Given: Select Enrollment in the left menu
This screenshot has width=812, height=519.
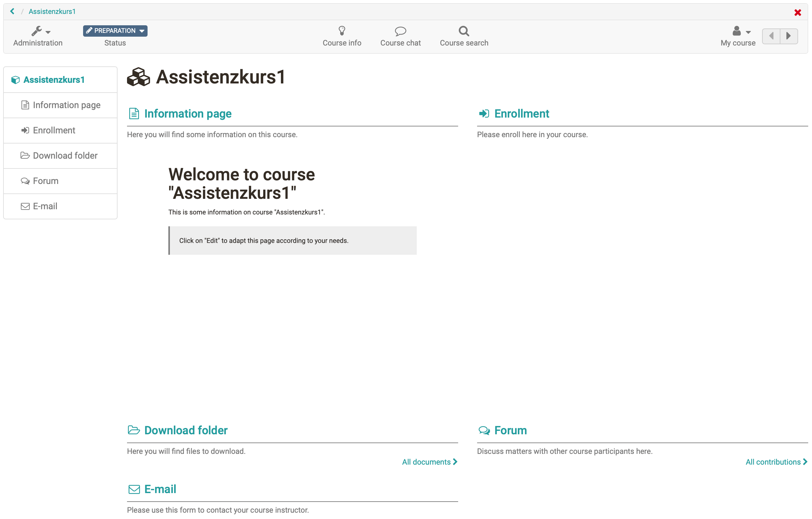Looking at the screenshot, I should coord(54,130).
